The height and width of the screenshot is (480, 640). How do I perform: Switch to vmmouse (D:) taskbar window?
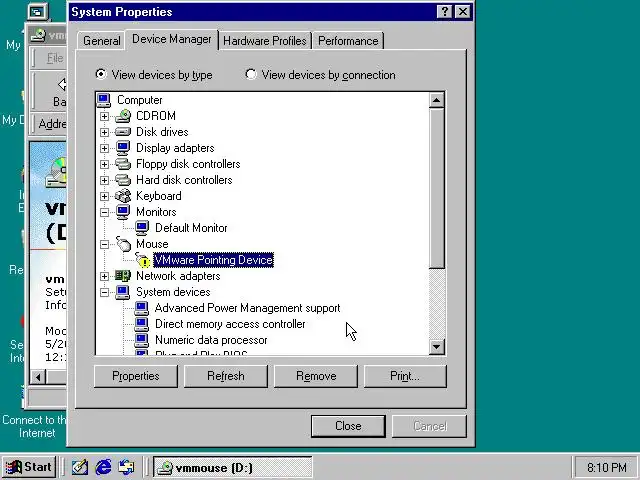(233, 467)
